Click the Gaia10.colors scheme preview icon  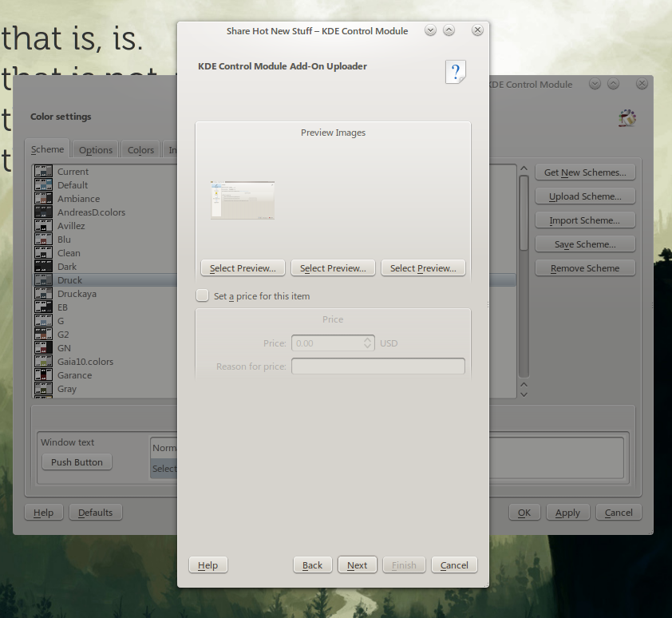pos(43,362)
